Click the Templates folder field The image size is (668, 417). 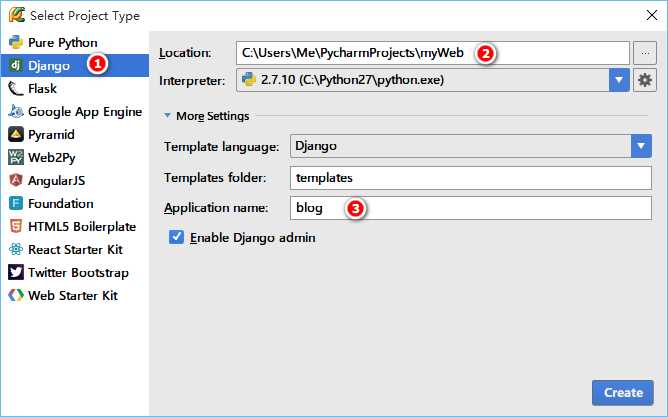coord(471,178)
